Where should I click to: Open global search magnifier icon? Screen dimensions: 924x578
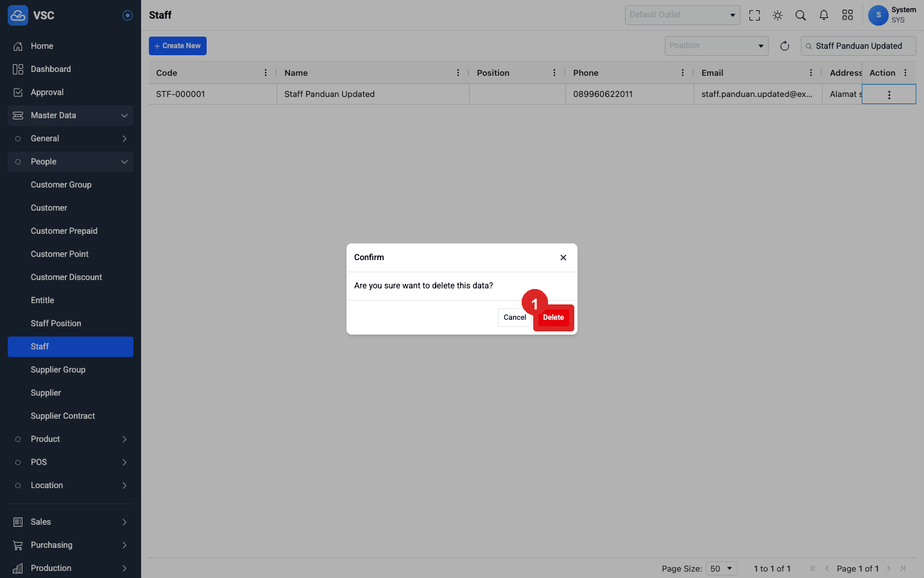801,15
